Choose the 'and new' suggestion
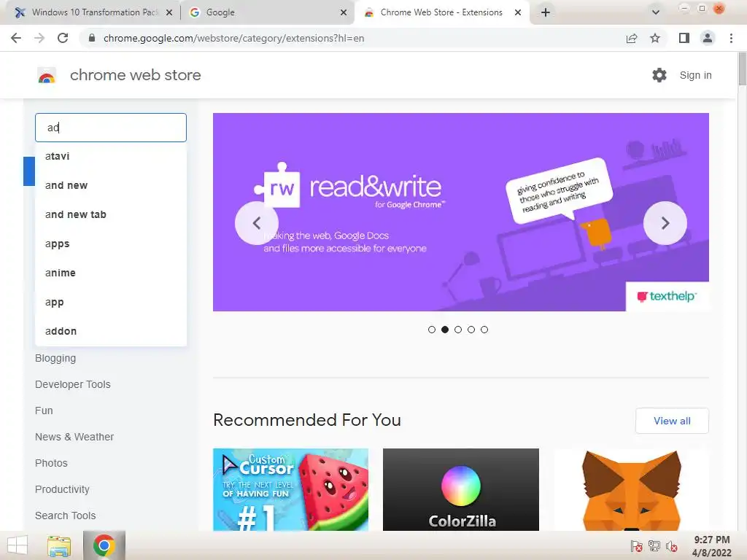 [x=111, y=185]
